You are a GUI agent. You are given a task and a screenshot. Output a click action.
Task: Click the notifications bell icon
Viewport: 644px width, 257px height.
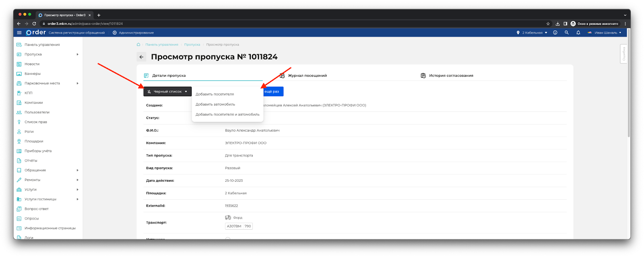click(x=578, y=33)
